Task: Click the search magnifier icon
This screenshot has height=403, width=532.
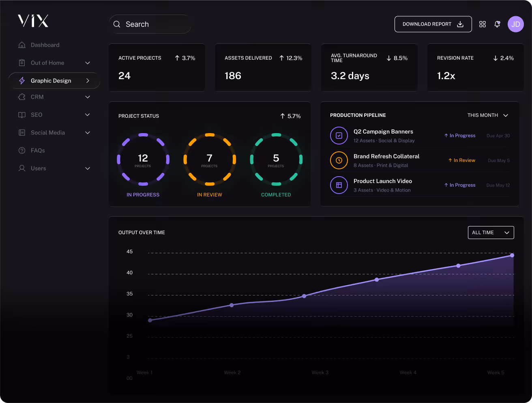Action: tap(117, 24)
